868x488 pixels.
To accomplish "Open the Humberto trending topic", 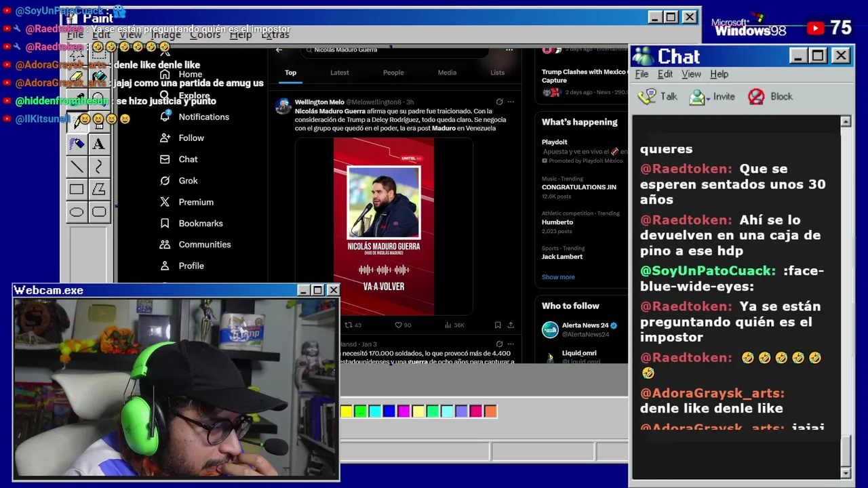I will click(x=557, y=222).
